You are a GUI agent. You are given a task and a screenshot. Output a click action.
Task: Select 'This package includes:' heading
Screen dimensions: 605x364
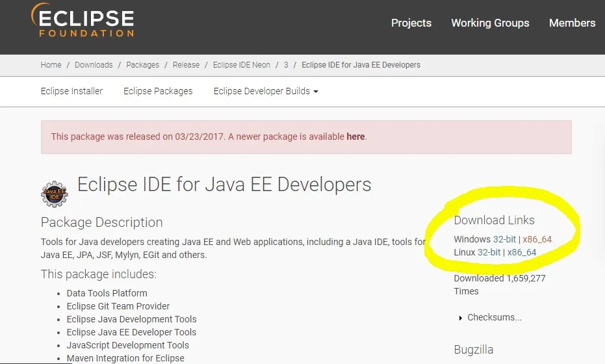[99, 274]
